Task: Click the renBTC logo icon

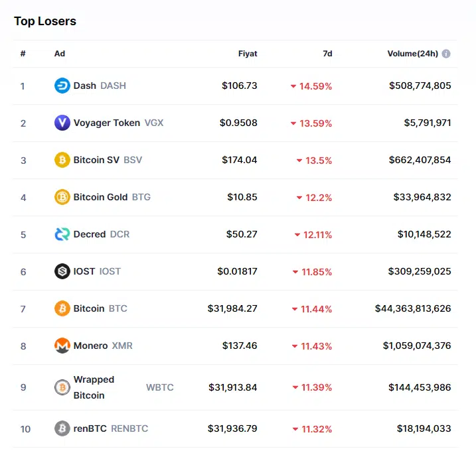Action: coord(62,428)
